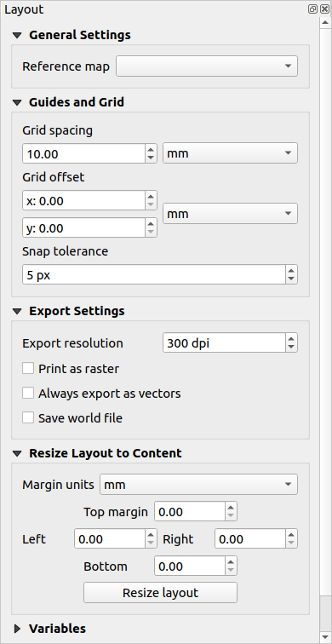
Task: Open the Reference map dropdown
Action: pyautogui.click(x=207, y=66)
